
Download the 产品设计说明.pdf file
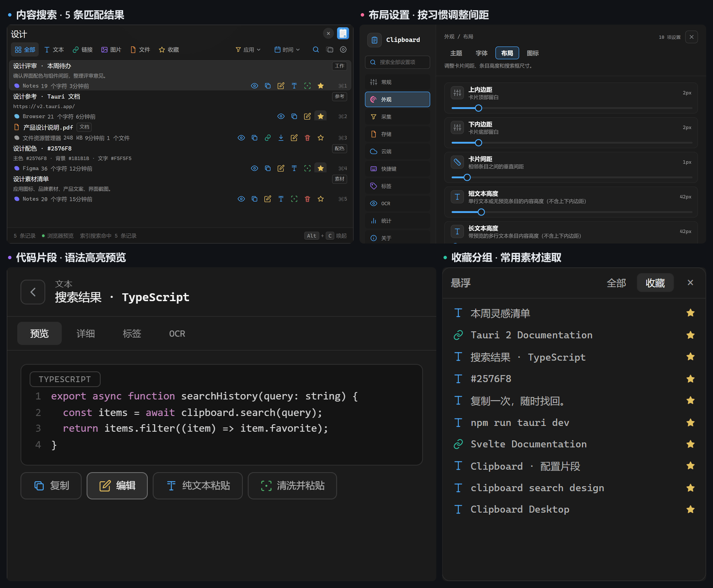point(281,138)
